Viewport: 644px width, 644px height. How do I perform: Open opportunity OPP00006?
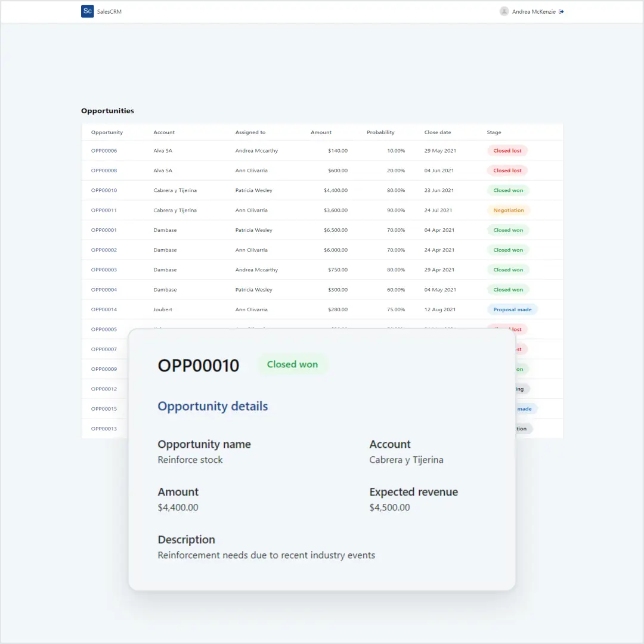[x=104, y=150]
